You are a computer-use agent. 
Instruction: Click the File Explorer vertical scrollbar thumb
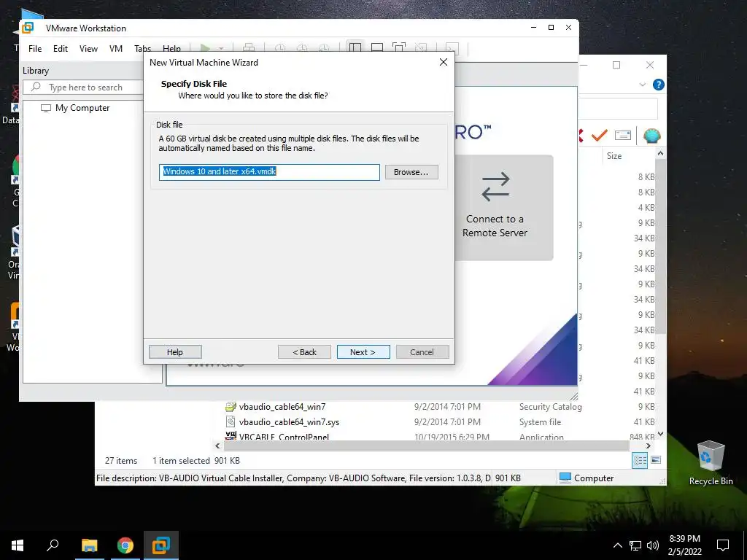click(660, 246)
